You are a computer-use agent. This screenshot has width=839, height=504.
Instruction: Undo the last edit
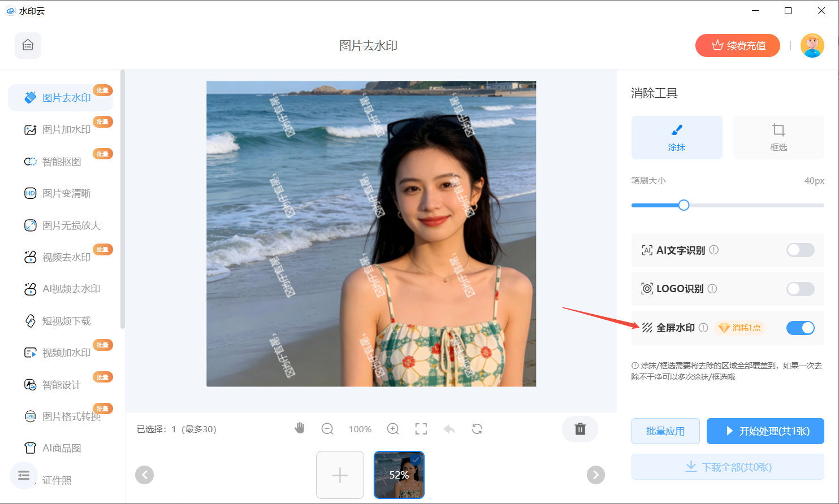[449, 429]
